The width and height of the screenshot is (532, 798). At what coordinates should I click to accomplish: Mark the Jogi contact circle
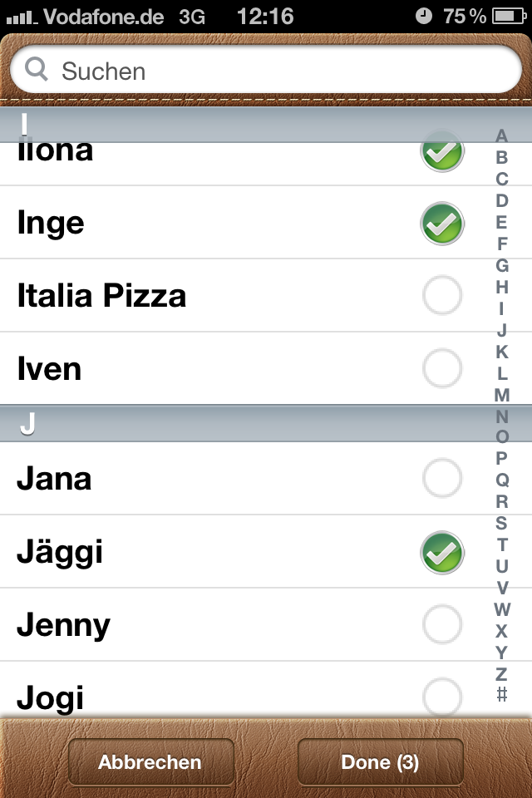click(x=442, y=697)
